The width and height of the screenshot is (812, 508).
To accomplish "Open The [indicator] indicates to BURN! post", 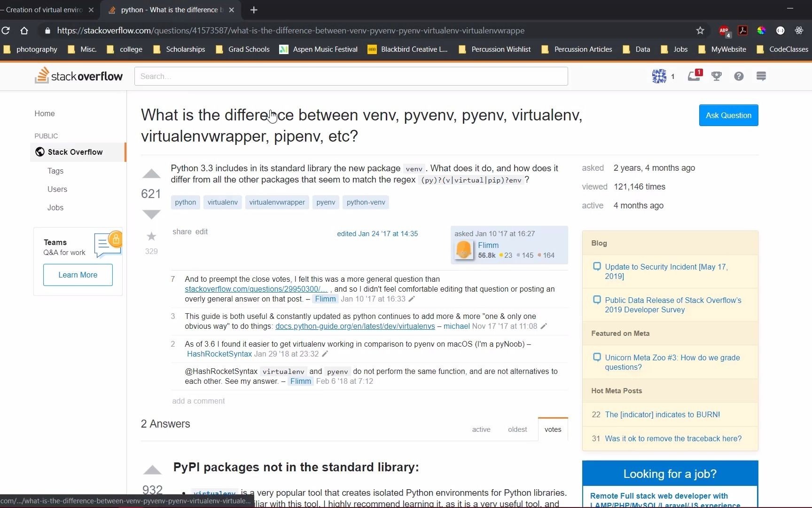I will pyautogui.click(x=662, y=414).
